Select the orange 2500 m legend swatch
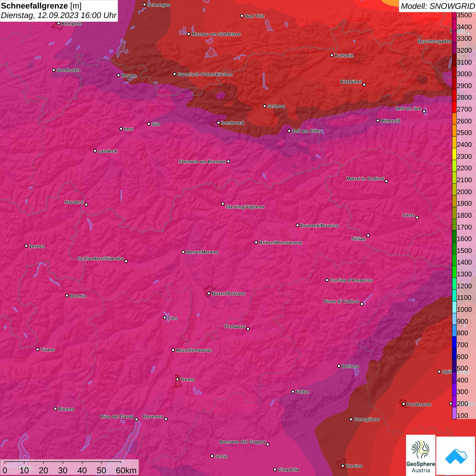Image resolution: width=476 pixels, height=476 pixels. pyautogui.click(x=454, y=130)
